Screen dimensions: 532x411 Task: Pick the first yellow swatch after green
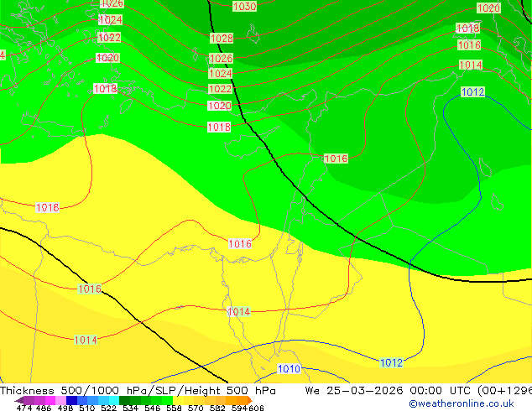click(178, 400)
